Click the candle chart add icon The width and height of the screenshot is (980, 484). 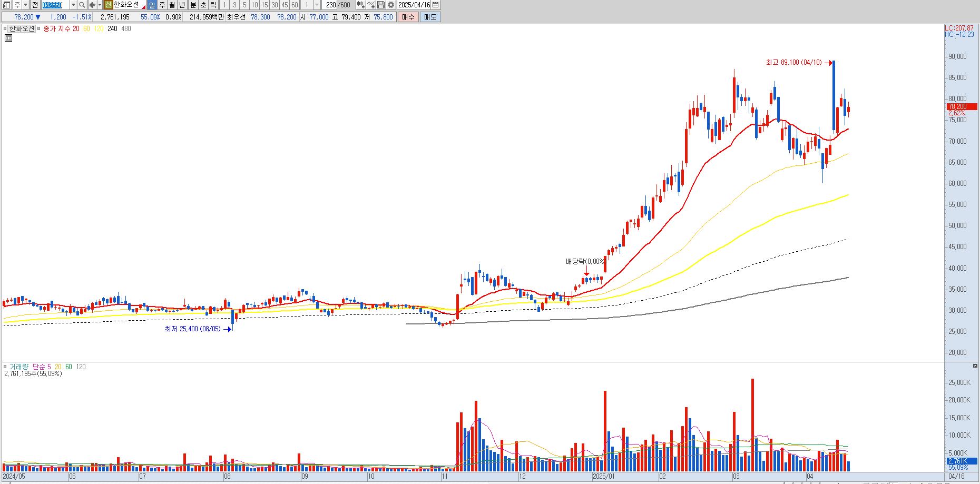[360, 5]
